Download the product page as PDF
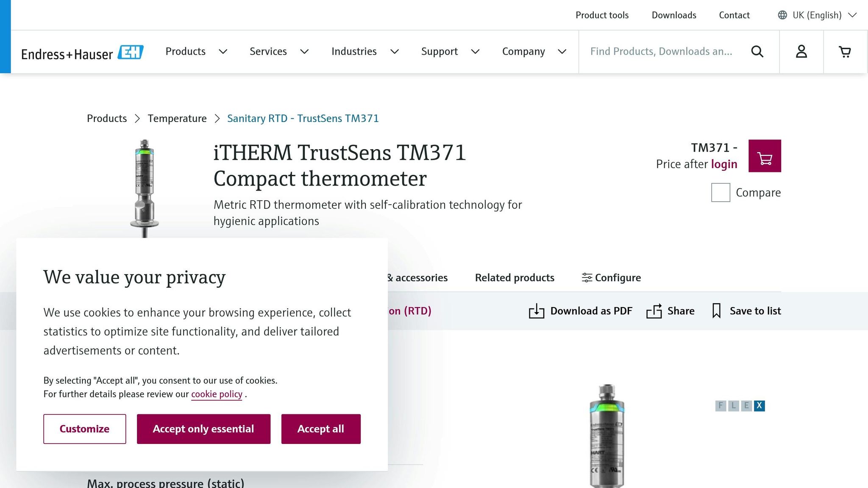The width and height of the screenshot is (868, 488). click(x=580, y=311)
